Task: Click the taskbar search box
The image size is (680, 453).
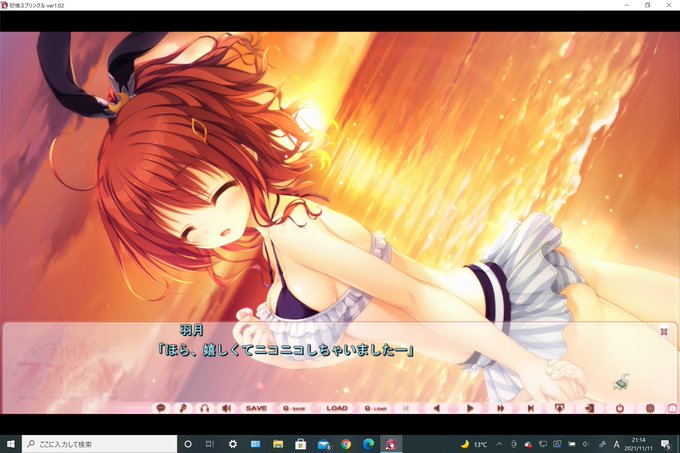Action: pyautogui.click(x=99, y=444)
